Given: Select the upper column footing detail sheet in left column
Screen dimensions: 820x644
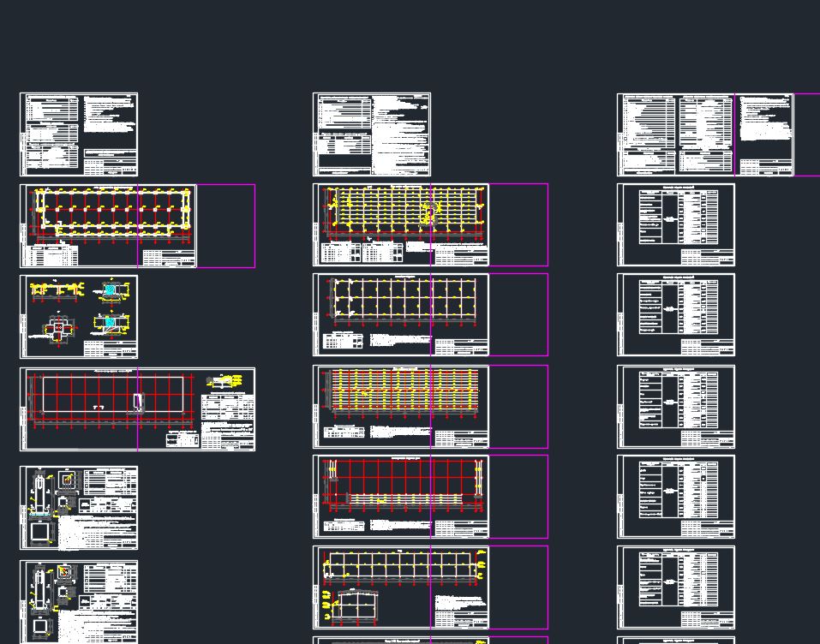Looking at the screenshot, I should [79, 508].
